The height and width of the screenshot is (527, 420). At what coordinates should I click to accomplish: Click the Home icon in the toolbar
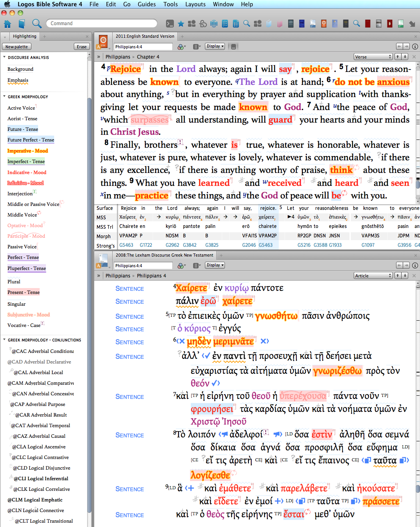point(7,24)
